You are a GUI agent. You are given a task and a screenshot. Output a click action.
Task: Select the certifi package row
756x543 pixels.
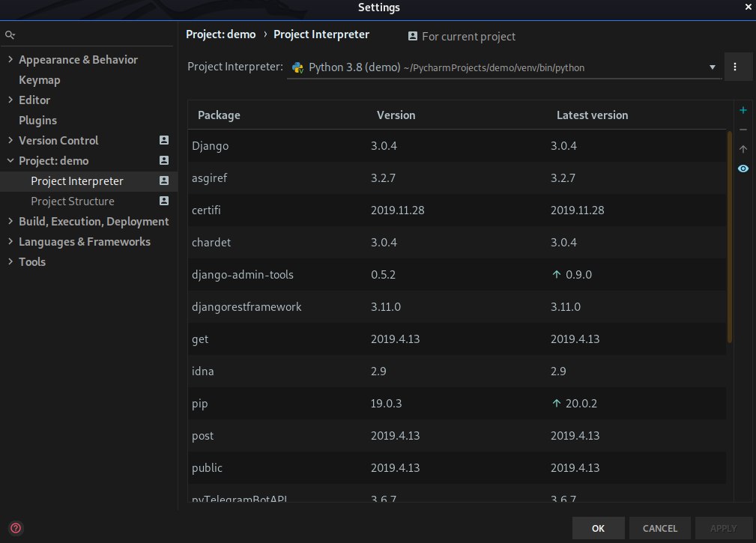457,210
